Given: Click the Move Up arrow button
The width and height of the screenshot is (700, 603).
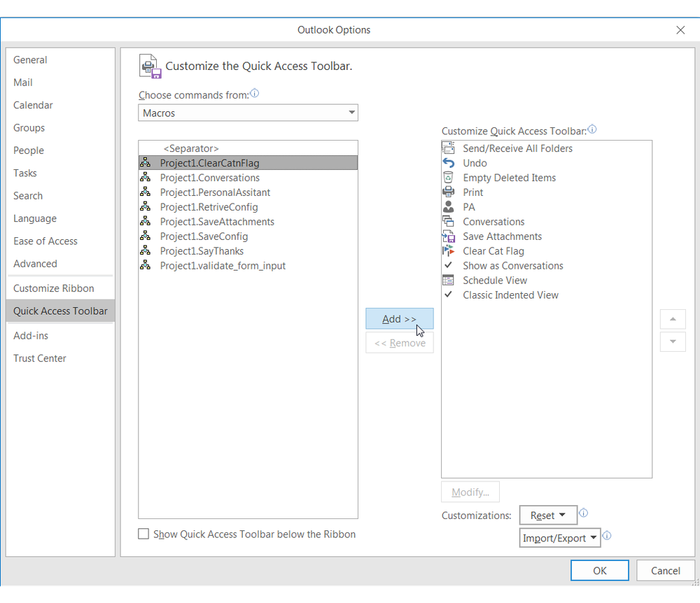Looking at the screenshot, I should pyautogui.click(x=673, y=319).
